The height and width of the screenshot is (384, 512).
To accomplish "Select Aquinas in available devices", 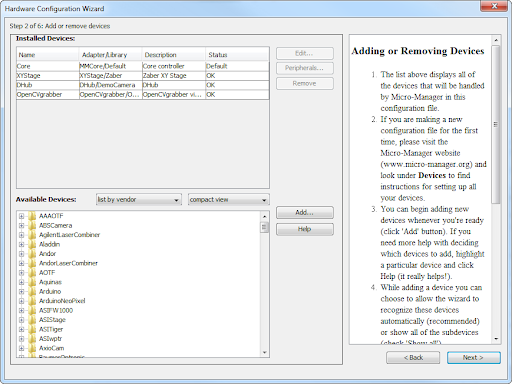I will click(x=50, y=282).
